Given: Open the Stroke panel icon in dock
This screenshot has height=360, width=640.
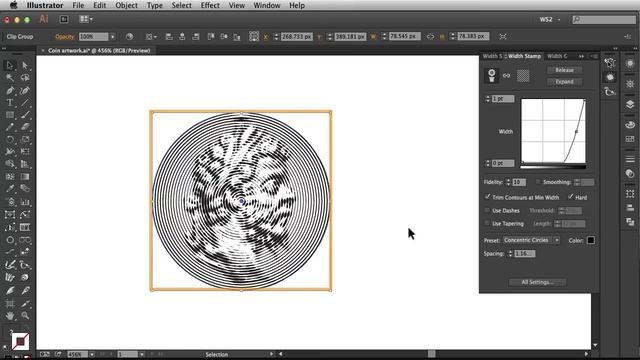Looking at the screenshot, I should coord(630,159).
